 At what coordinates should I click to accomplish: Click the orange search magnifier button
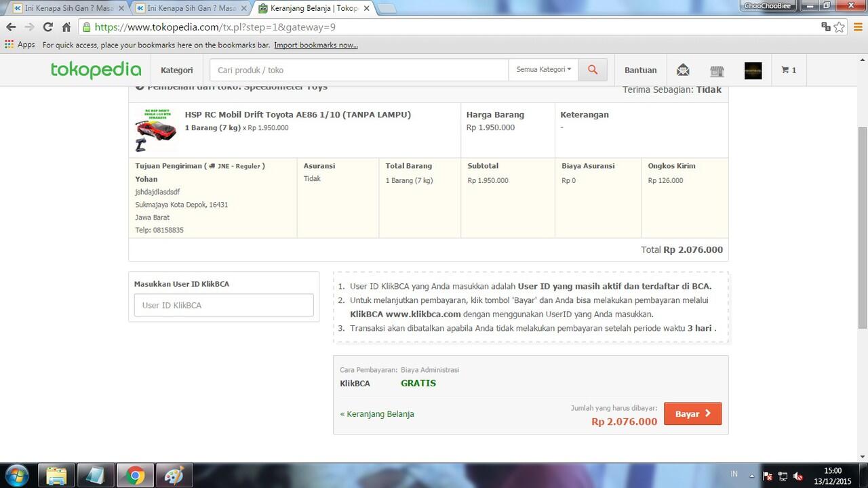tap(593, 70)
